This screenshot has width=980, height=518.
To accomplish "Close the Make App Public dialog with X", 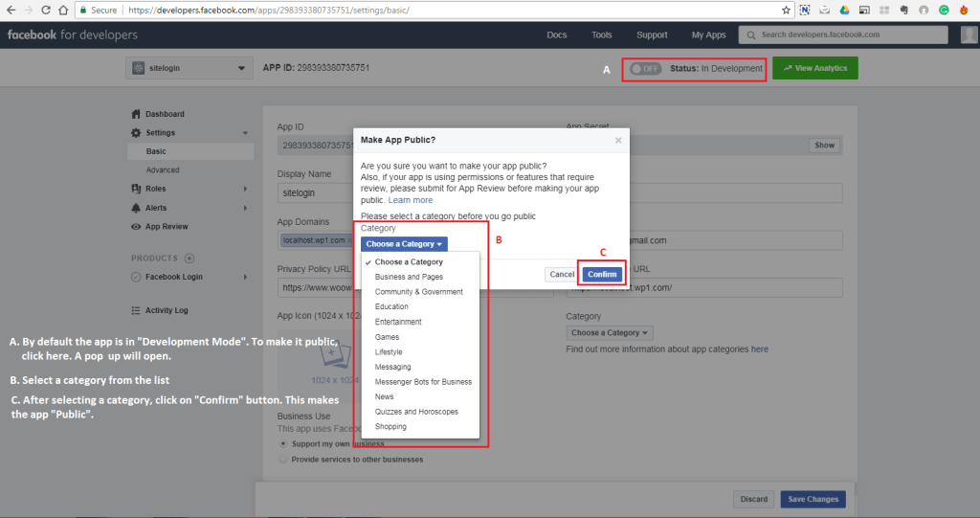I will [x=618, y=140].
